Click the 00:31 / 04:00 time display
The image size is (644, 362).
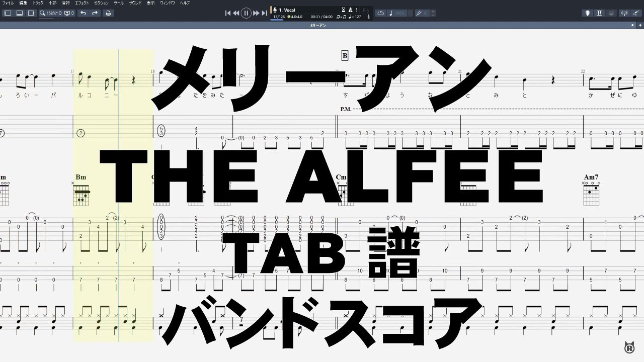pos(321,17)
